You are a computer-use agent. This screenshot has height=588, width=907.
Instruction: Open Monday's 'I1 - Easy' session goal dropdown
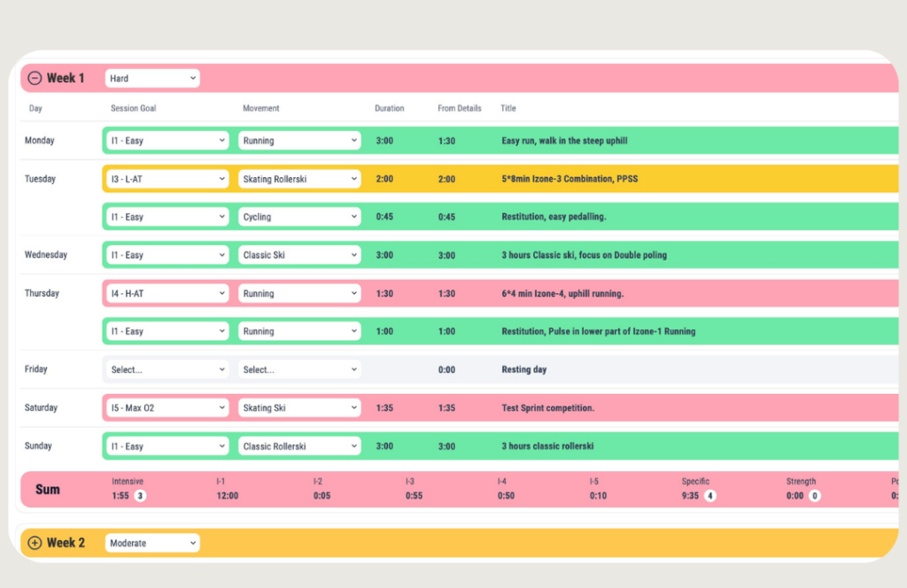167,141
